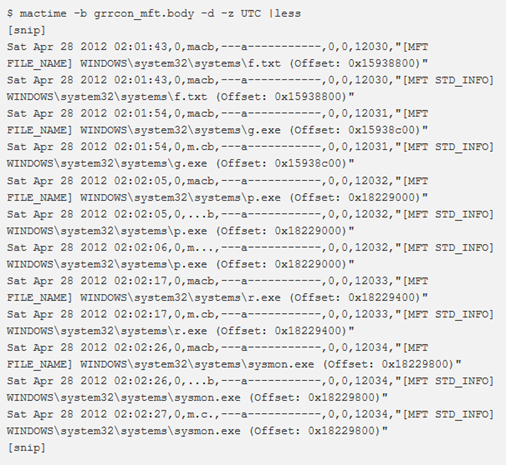
Task: Click the first [snip] marker
Action: tap(26, 30)
